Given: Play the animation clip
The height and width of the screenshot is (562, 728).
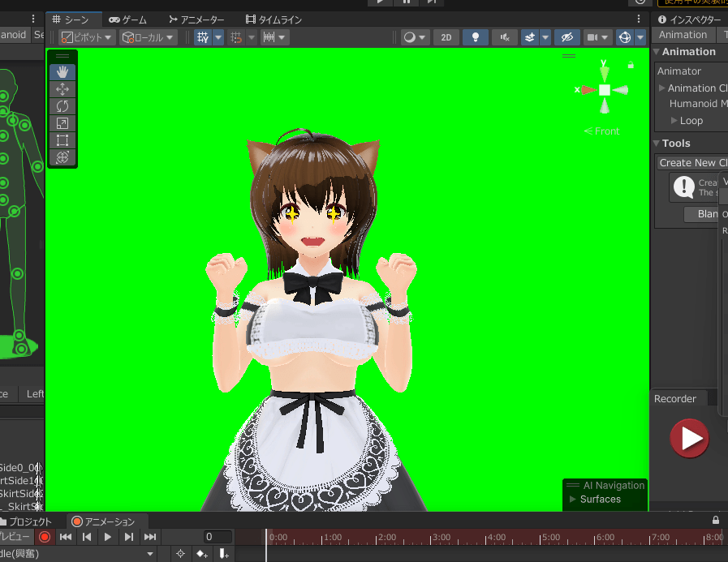Looking at the screenshot, I should pos(108,537).
